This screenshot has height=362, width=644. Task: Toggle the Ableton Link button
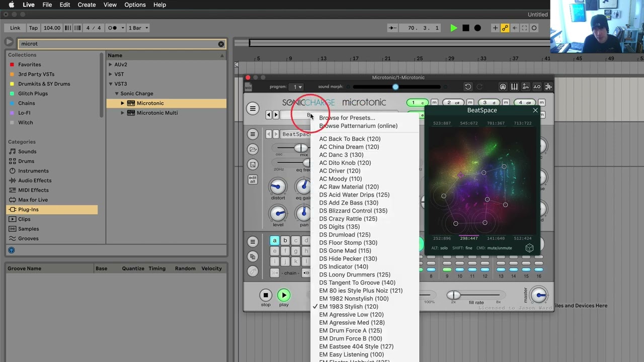pos(15,28)
